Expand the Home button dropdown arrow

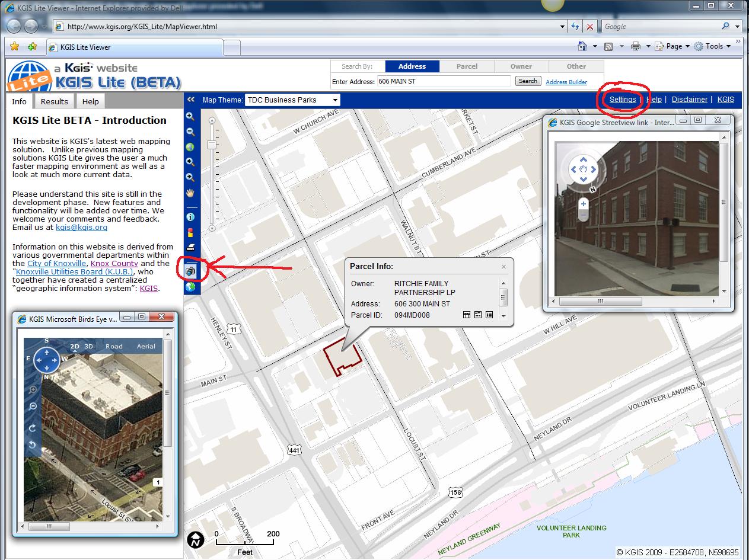(x=595, y=46)
